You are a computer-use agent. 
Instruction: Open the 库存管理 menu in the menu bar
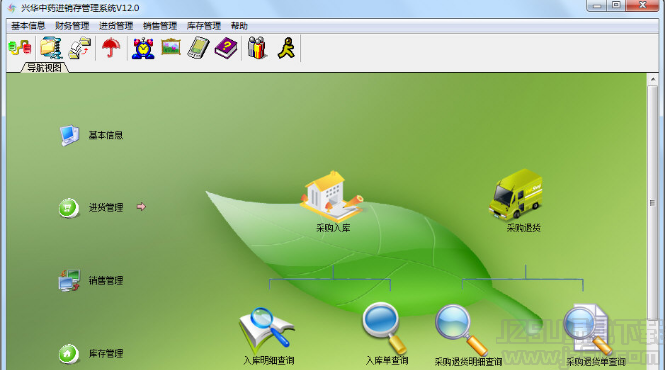coord(204,26)
